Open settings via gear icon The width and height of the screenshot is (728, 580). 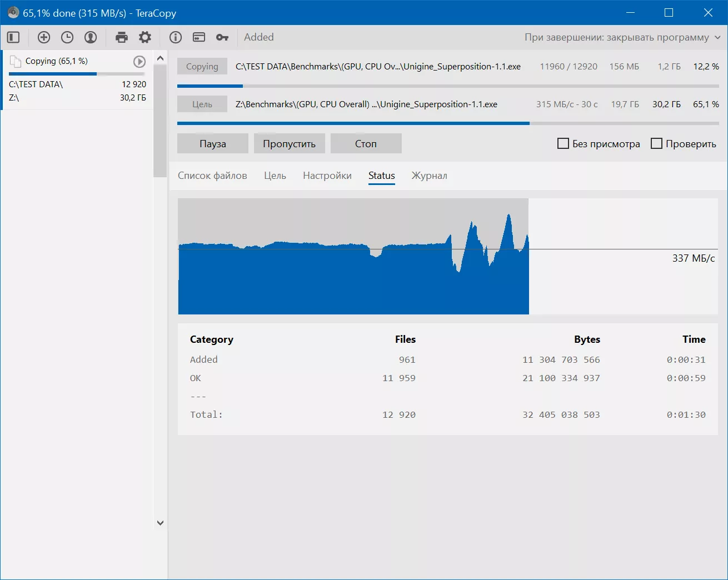coord(145,37)
